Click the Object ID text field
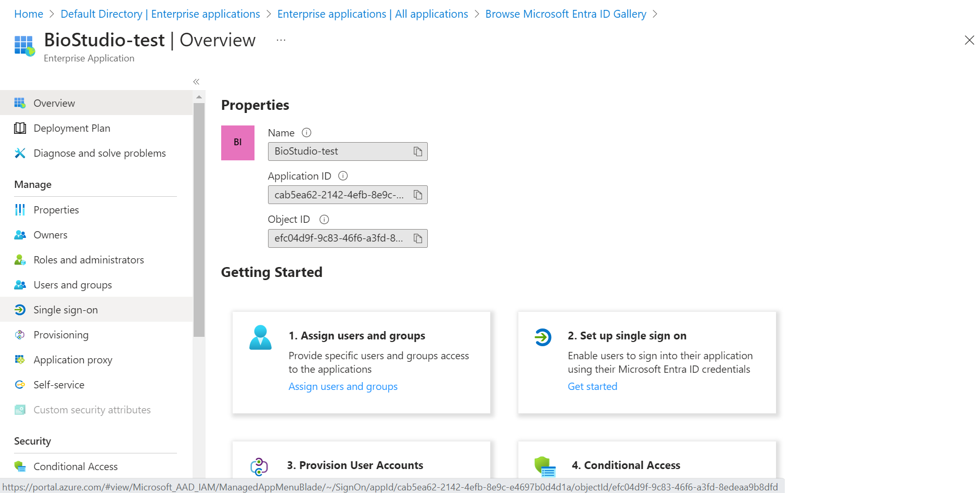The height and width of the screenshot is (493, 980). pyautogui.click(x=348, y=238)
